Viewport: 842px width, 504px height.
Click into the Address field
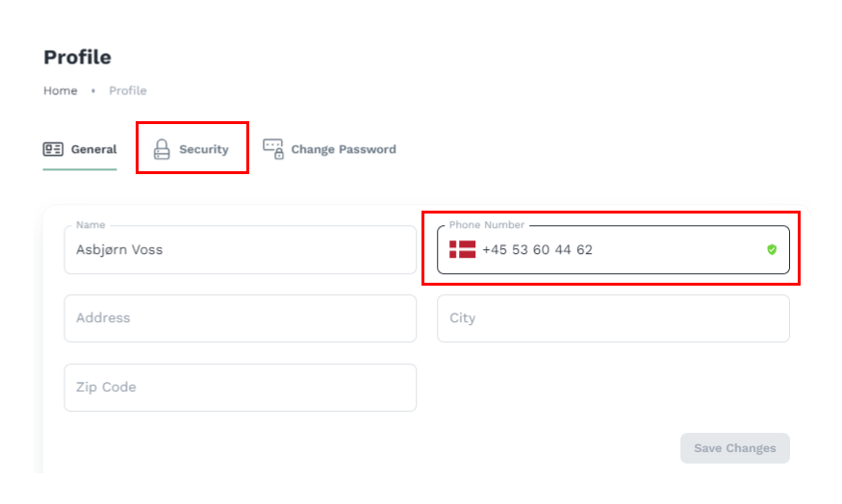241,318
